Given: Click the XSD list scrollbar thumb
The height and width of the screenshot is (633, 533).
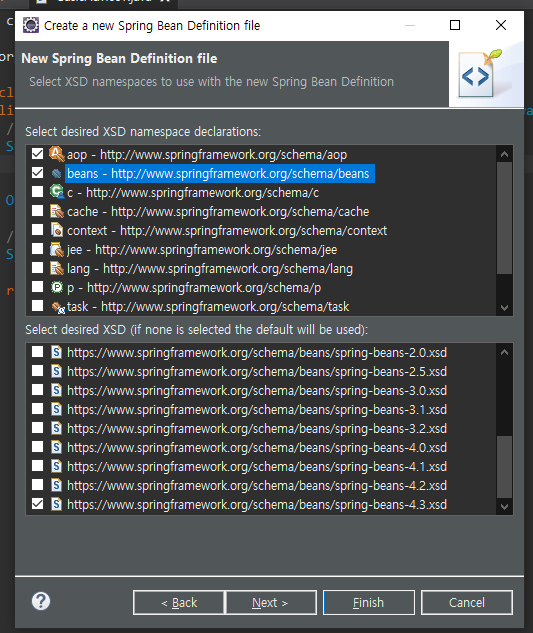Looking at the screenshot, I should 504,467.
